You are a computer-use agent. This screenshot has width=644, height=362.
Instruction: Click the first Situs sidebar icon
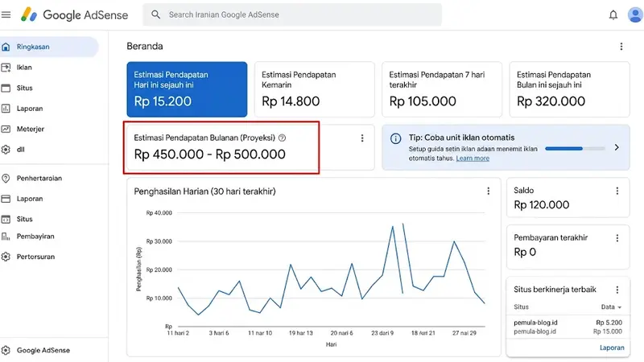coord(6,88)
